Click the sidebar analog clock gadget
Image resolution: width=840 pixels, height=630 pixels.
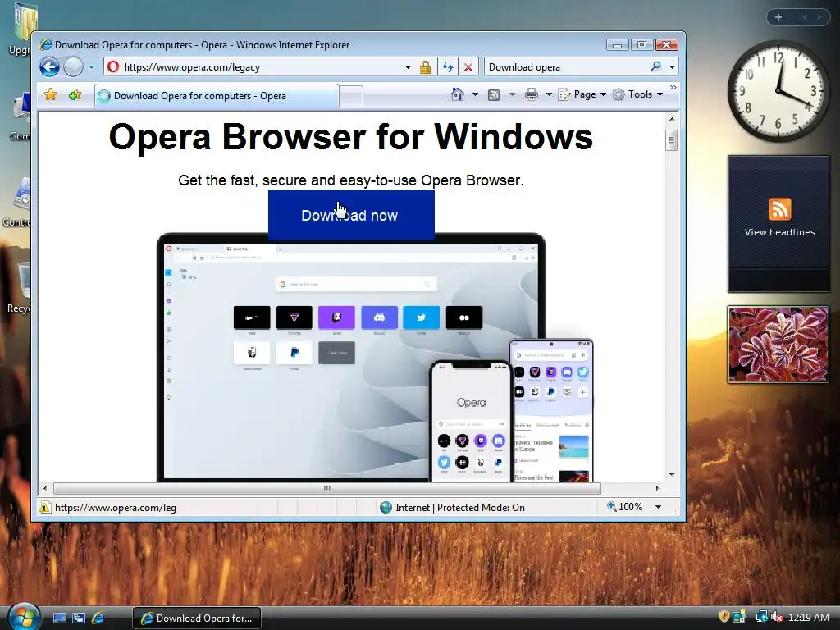click(778, 92)
